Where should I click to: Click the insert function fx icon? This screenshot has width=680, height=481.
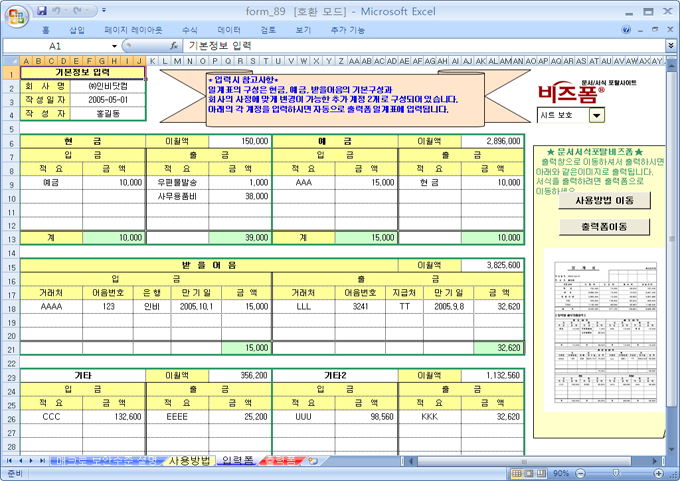[x=174, y=46]
